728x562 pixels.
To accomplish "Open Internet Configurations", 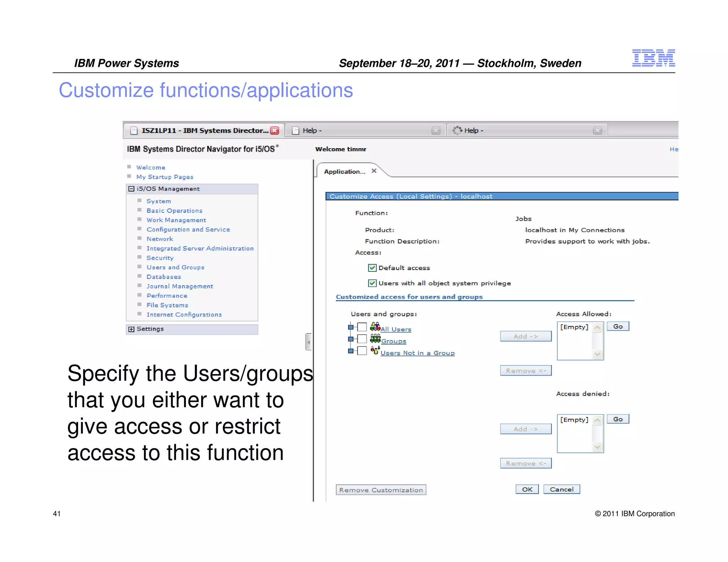I will [x=184, y=315].
